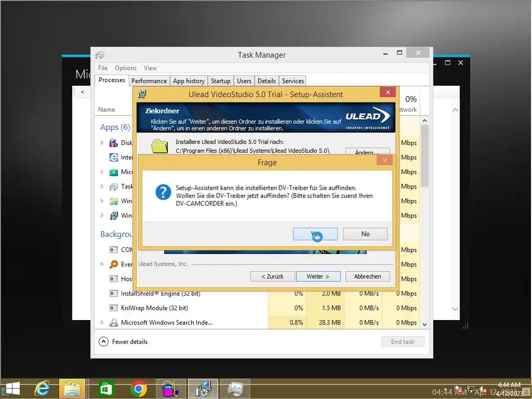Select KnlWrap Module (32 bit) row
Viewport: 532px width, 399px height.
(257, 308)
